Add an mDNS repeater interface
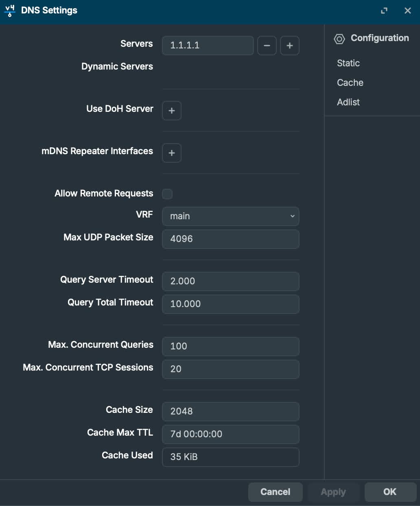 172,153
